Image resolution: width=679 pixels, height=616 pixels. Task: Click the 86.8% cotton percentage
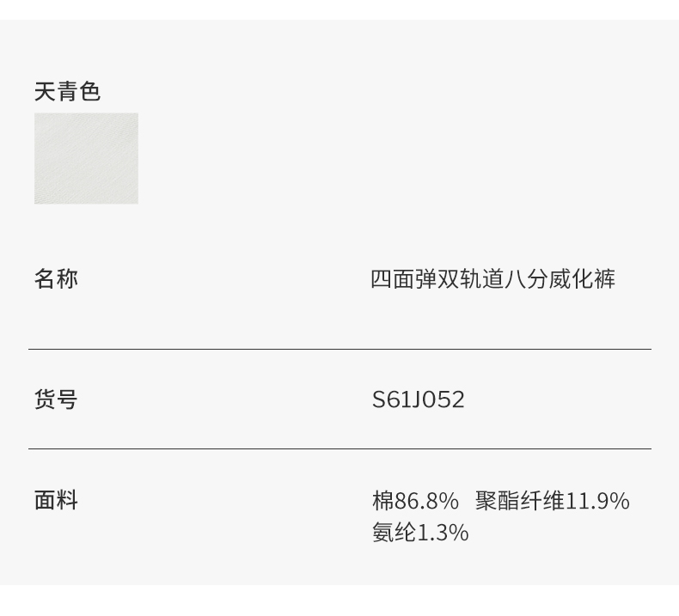(426, 500)
